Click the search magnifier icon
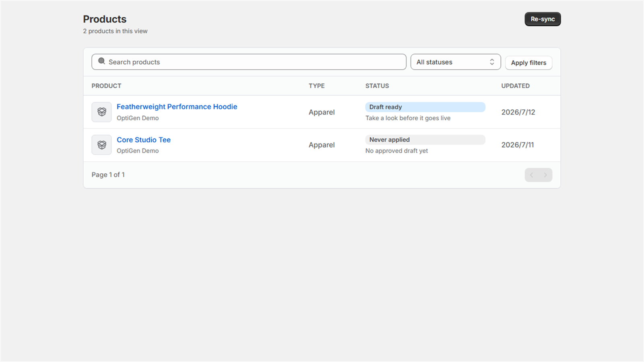644x362 pixels. click(x=101, y=61)
